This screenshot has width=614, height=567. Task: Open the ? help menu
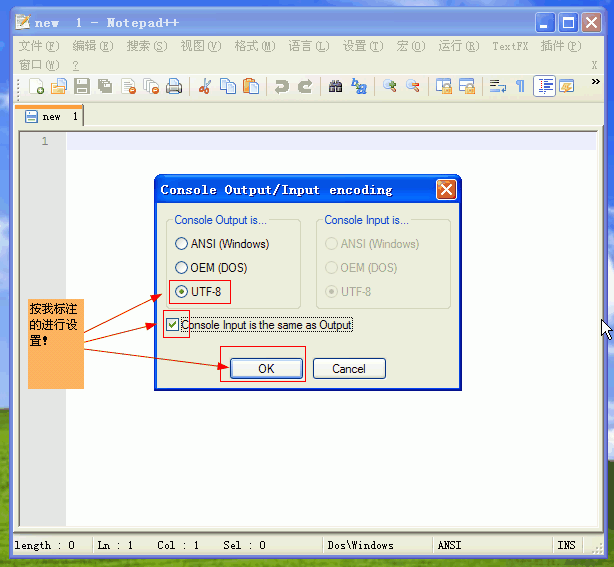pos(76,65)
